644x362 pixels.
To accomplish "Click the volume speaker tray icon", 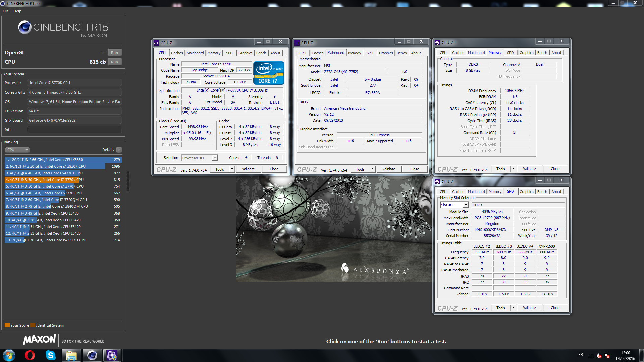I will tap(599, 356).
